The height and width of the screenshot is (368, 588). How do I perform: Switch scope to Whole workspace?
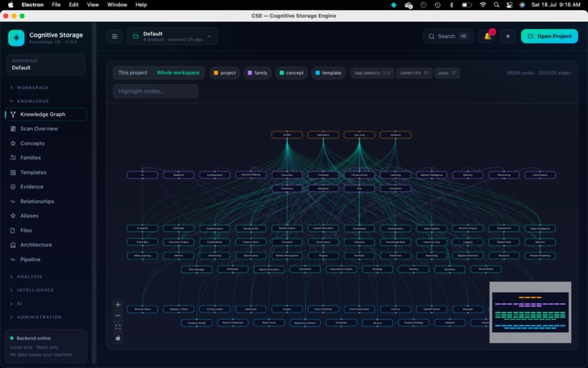point(178,73)
